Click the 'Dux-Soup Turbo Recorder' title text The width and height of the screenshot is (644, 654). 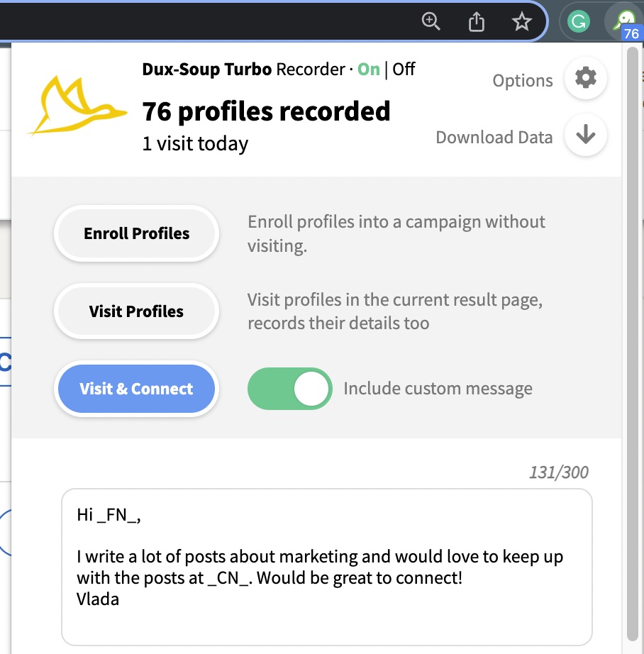click(244, 70)
